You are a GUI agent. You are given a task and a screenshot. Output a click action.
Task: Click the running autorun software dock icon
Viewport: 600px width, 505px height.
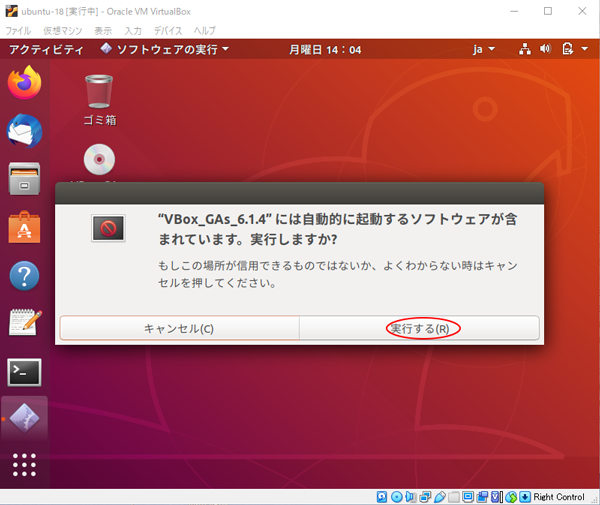click(x=24, y=418)
